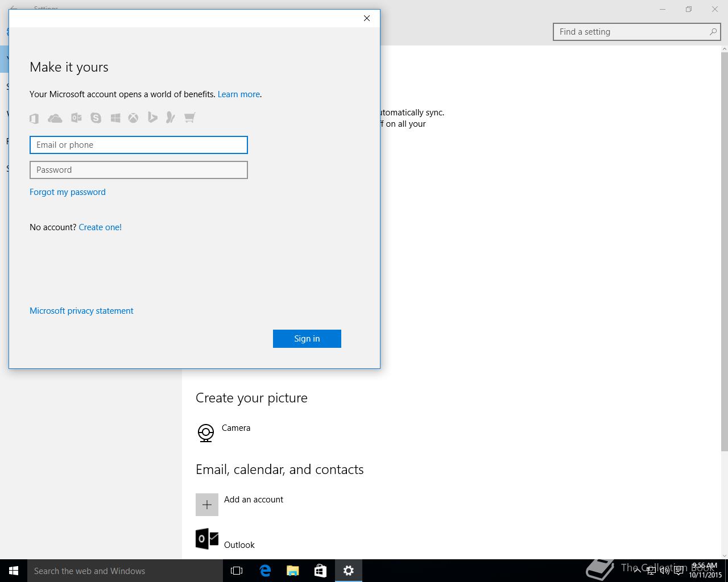Viewport: 728px width, 582px height.
Task: Click the taskbar Search the web and Windows box
Action: pos(125,571)
